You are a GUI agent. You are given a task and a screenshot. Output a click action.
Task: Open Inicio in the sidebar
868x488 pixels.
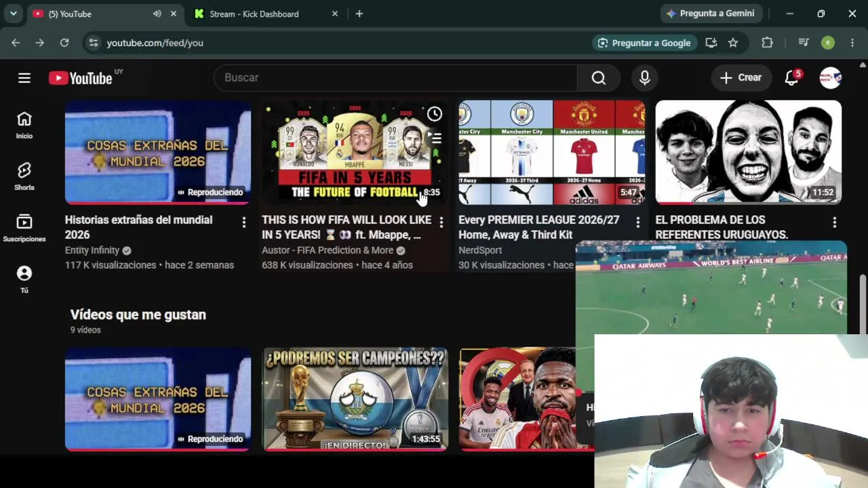(24, 126)
